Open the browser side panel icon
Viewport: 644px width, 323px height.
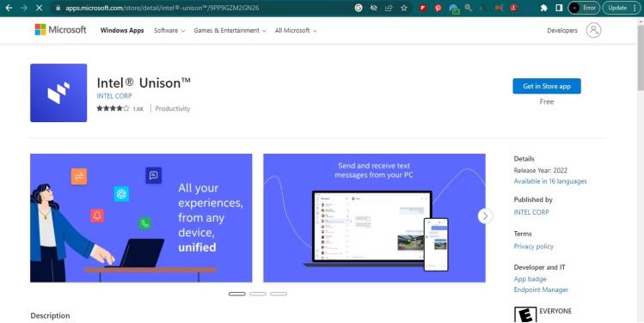click(x=559, y=8)
